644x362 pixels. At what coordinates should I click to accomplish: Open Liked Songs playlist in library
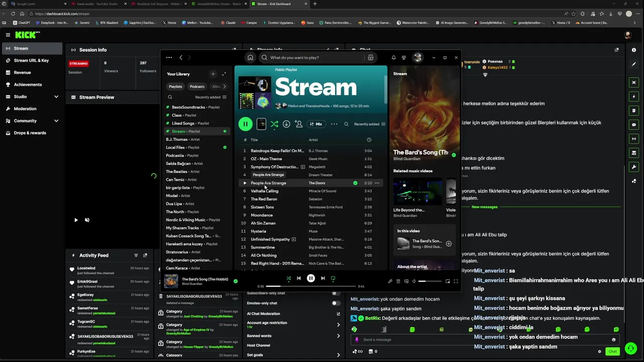196,123
